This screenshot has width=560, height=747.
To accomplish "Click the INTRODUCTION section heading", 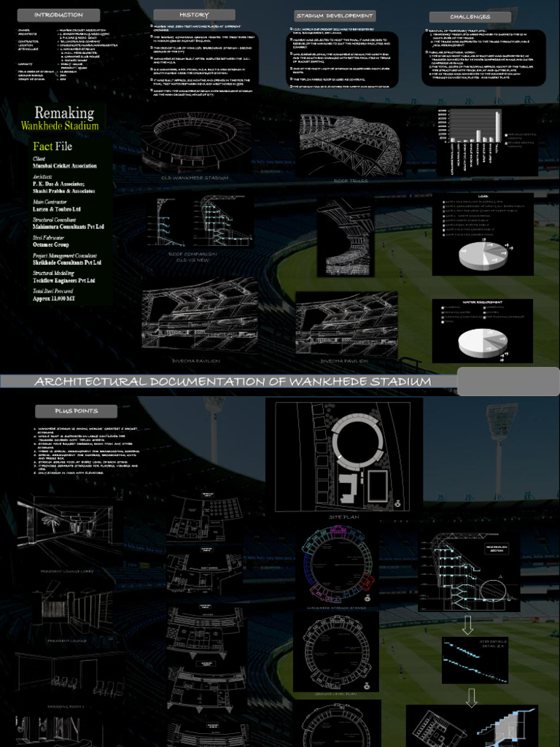I will click(58, 15).
